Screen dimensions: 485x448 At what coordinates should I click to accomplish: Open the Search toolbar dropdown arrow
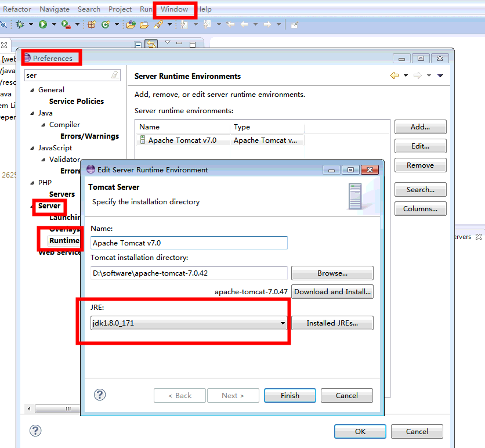coord(169,24)
